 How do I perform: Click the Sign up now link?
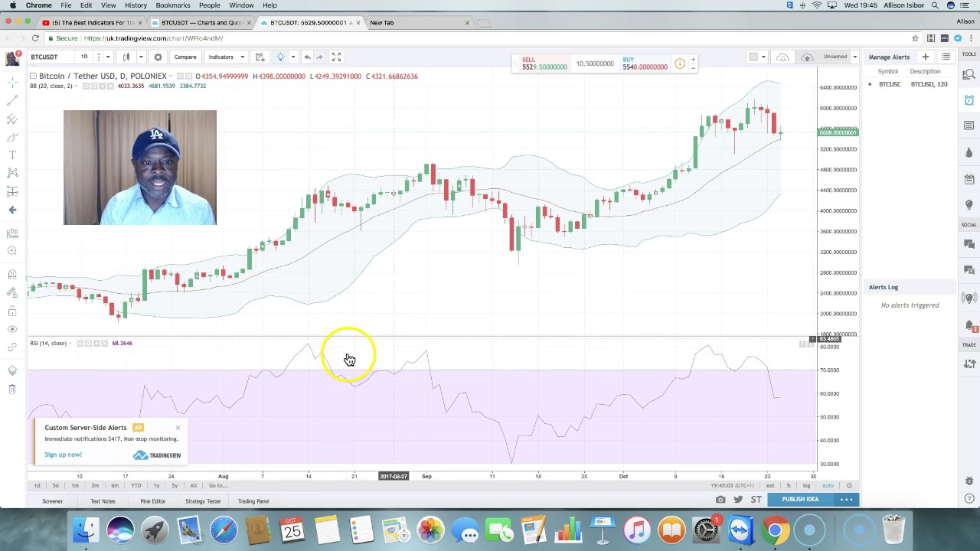coord(63,455)
